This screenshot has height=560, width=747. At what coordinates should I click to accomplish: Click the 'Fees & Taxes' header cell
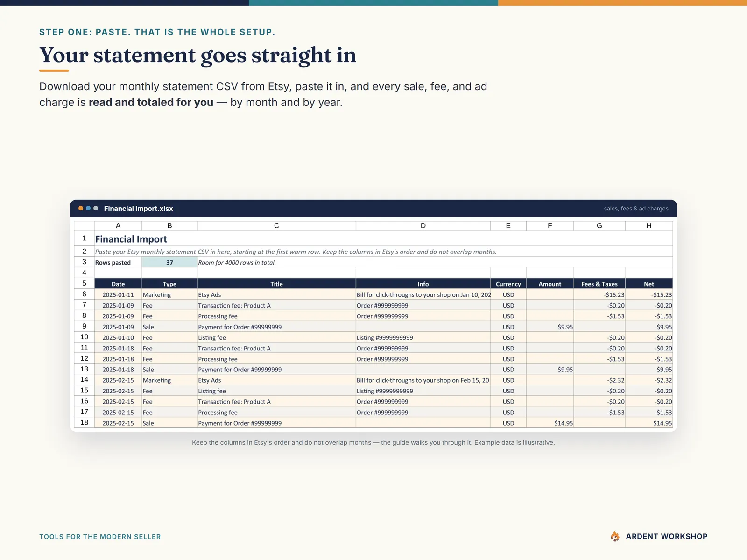599,284
